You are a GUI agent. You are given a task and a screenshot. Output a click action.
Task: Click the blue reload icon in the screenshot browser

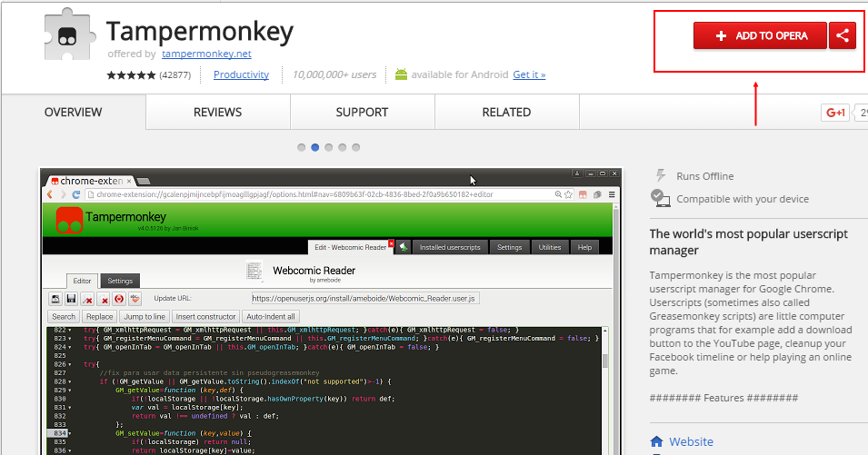(x=75, y=194)
